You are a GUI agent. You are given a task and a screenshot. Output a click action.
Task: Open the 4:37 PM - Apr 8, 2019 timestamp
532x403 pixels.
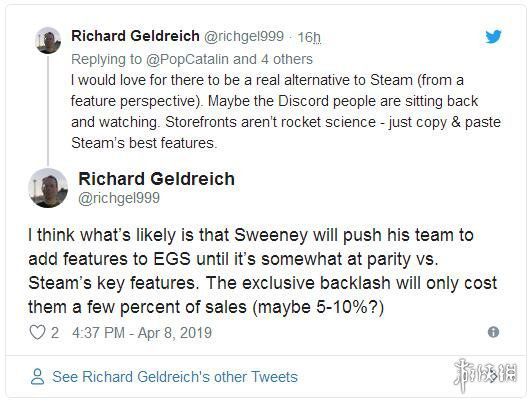(142, 332)
